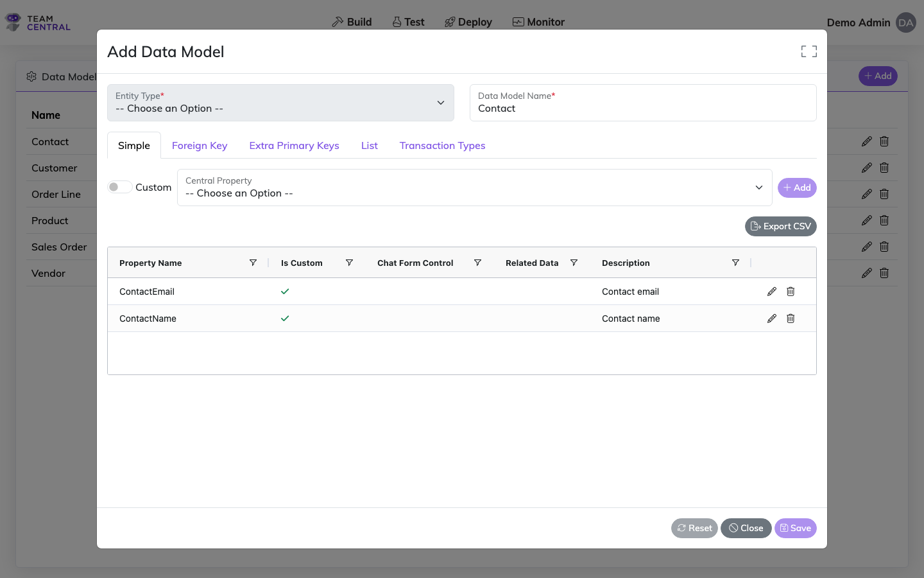Click the trash icon to delete ContactName
924x578 pixels.
(790, 318)
